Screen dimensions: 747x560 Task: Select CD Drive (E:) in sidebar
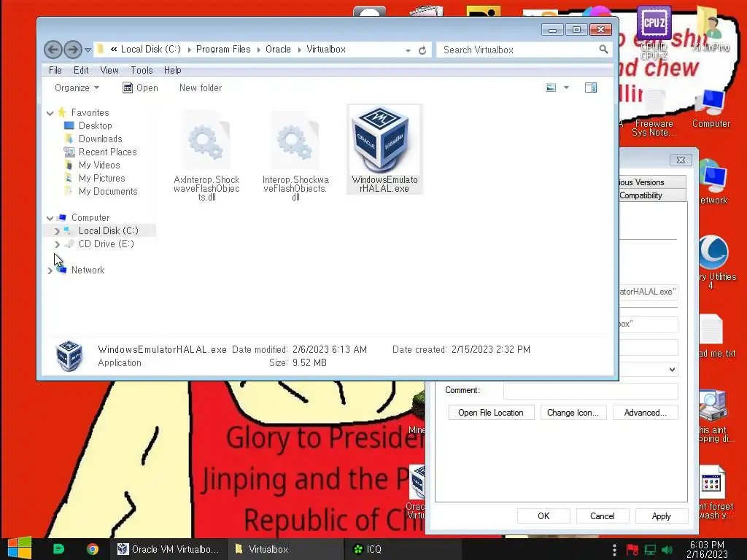[x=107, y=244]
